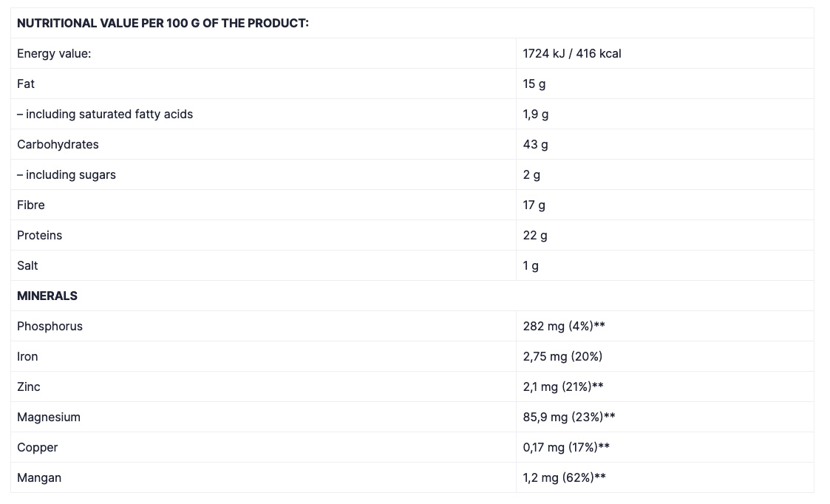Click the '1,2 mg (62%)**' Mangan value
This screenshot has width=830, height=504.
(x=564, y=478)
